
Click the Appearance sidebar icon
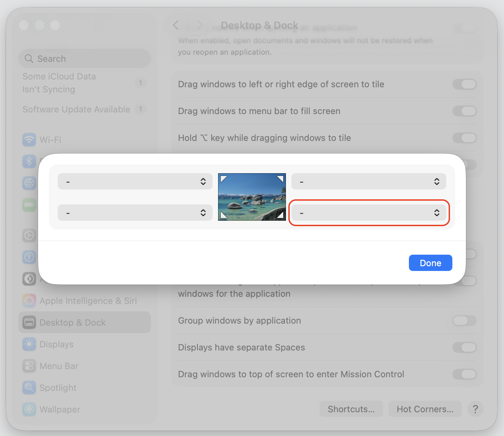tap(29, 279)
